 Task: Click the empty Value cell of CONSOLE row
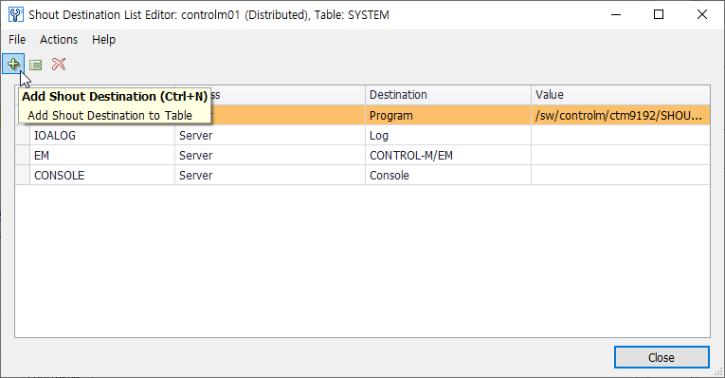point(621,175)
